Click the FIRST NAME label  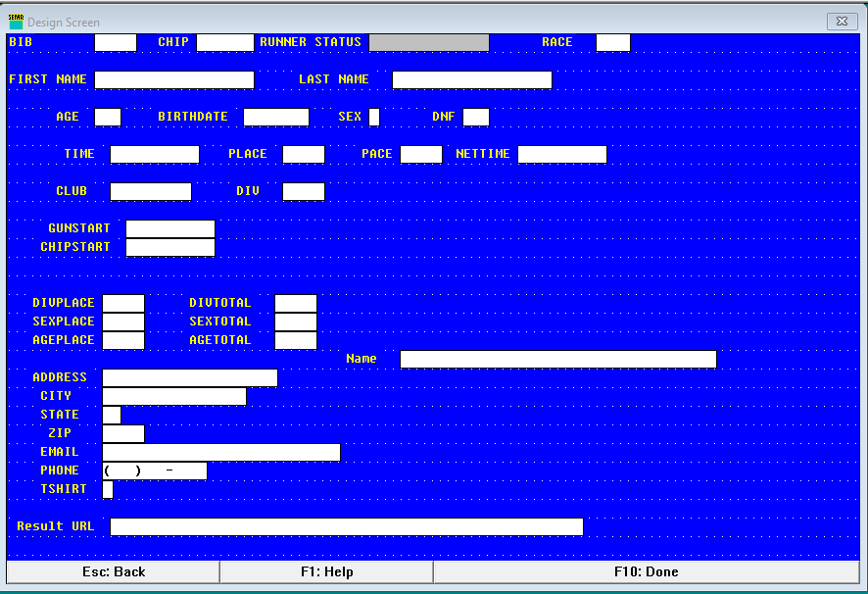(48, 79)
